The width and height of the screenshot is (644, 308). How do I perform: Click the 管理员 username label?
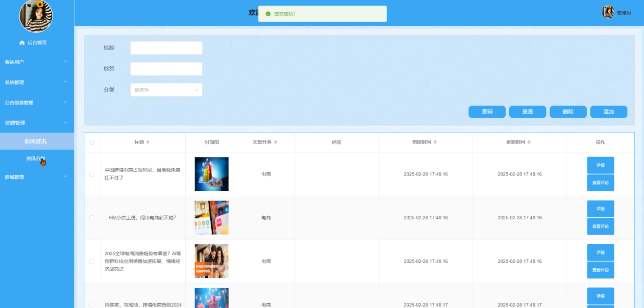624,13
